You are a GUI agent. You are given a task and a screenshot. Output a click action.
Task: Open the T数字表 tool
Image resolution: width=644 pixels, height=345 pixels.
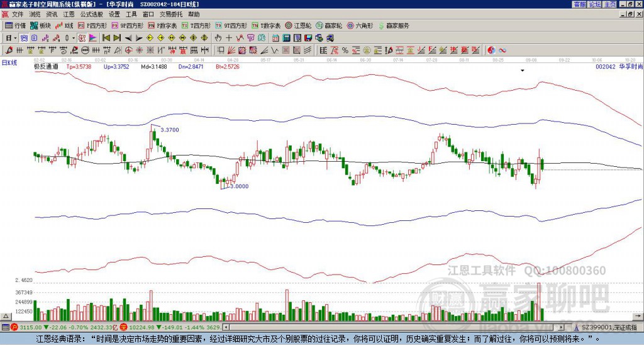266,25
